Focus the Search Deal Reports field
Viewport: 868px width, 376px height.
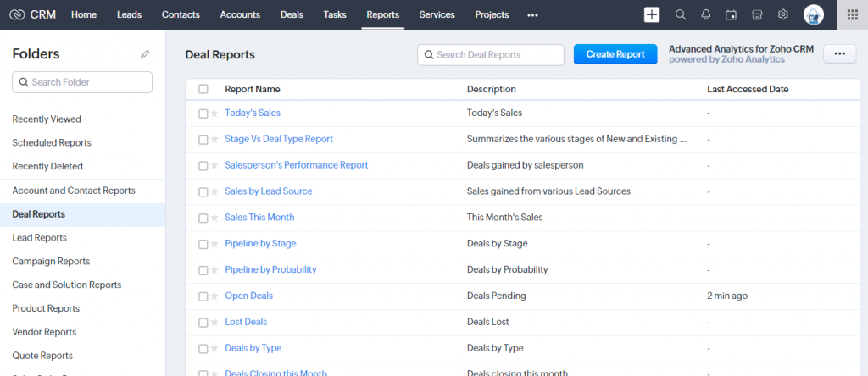[x=491, y=55]
